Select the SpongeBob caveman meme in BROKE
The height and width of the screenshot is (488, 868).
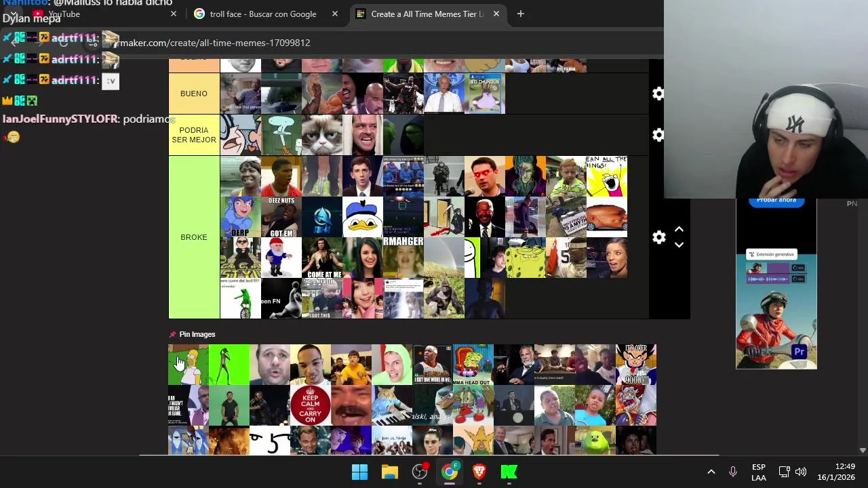(526, 258)
